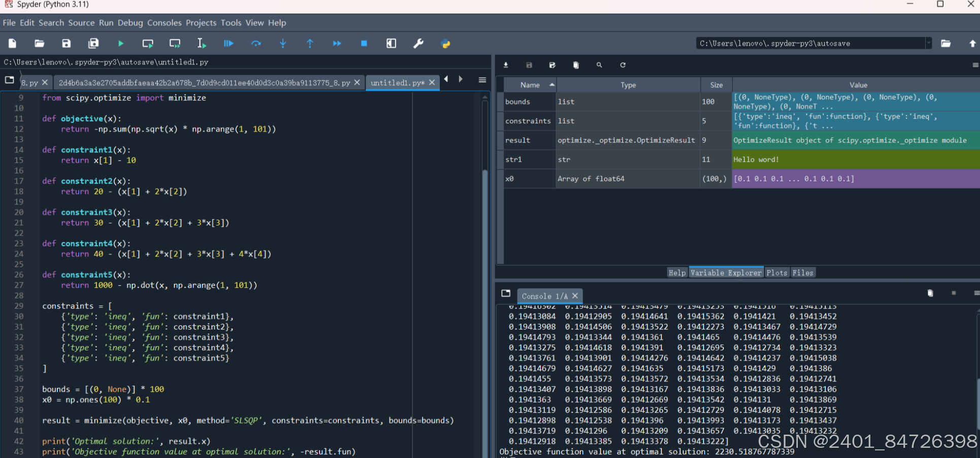Viewport: 980px width, 458px height.
Task: Create a new file in the editor
Action: pos(13,44)
